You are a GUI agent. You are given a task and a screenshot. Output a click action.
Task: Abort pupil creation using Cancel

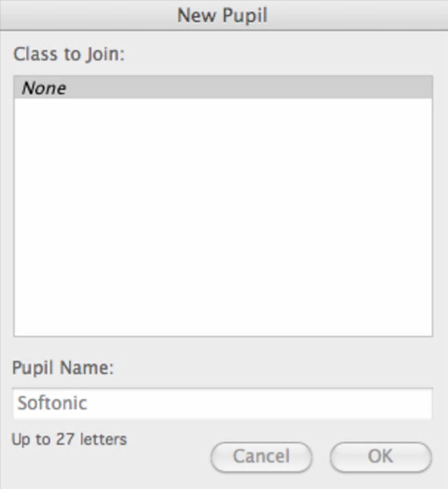[x=261, y=457]
